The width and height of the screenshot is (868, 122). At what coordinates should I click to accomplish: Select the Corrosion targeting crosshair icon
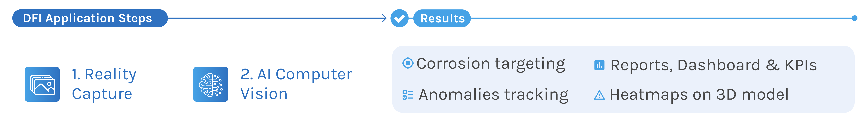(x=408, y=63)
